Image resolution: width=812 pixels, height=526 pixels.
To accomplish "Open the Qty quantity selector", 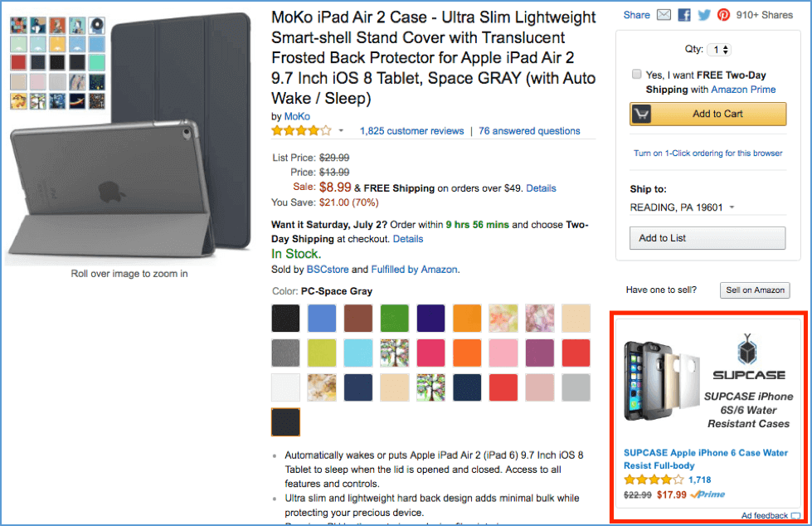I will point(719,49).
